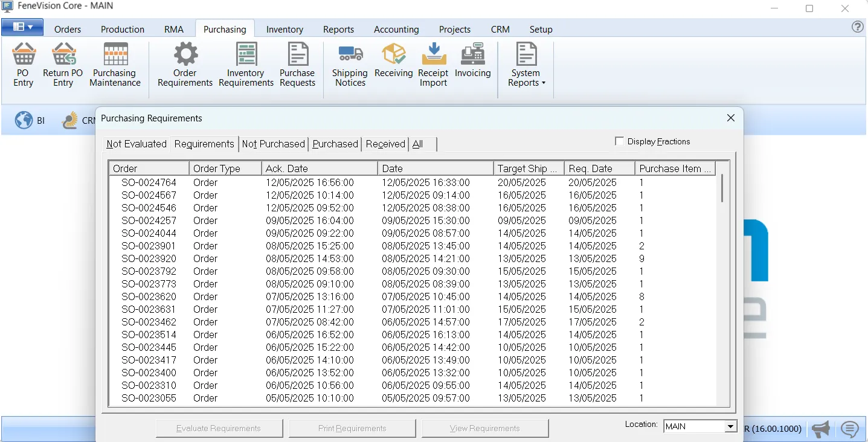868x442 pixels.
Task: Sort by Req. Date column header
Action: (599, 168)
